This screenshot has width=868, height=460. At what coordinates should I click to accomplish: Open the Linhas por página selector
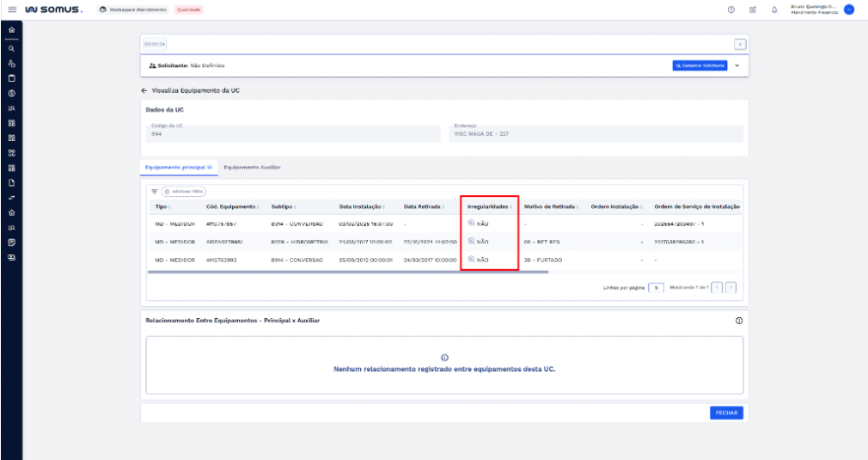tap(656, 288)
